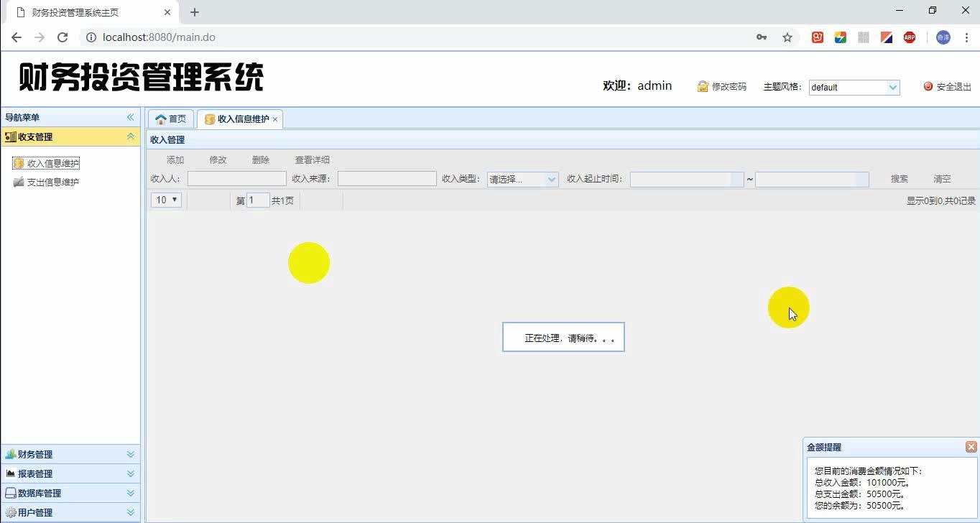Click the 用户管理 gear icon

[x=9, y=512]
